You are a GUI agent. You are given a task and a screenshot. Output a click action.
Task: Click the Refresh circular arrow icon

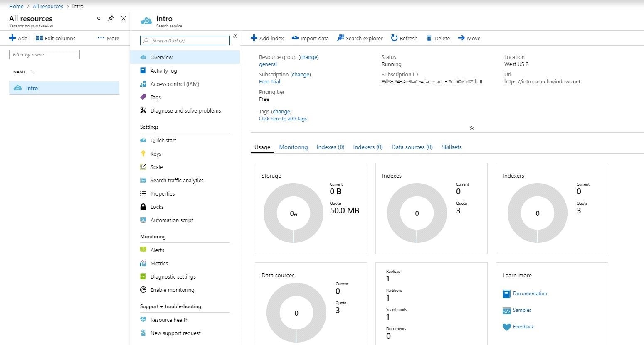395,38
